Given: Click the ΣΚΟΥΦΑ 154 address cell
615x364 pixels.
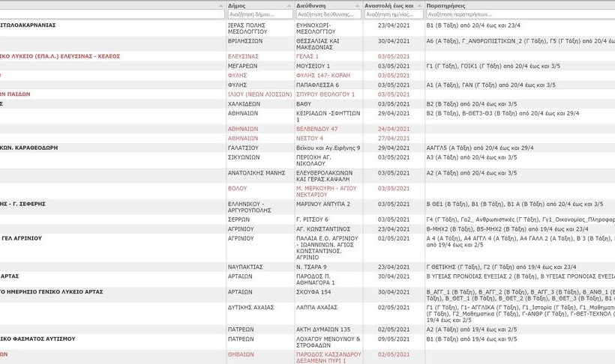Looking at the screenshot, I should (x=313, y=291).
